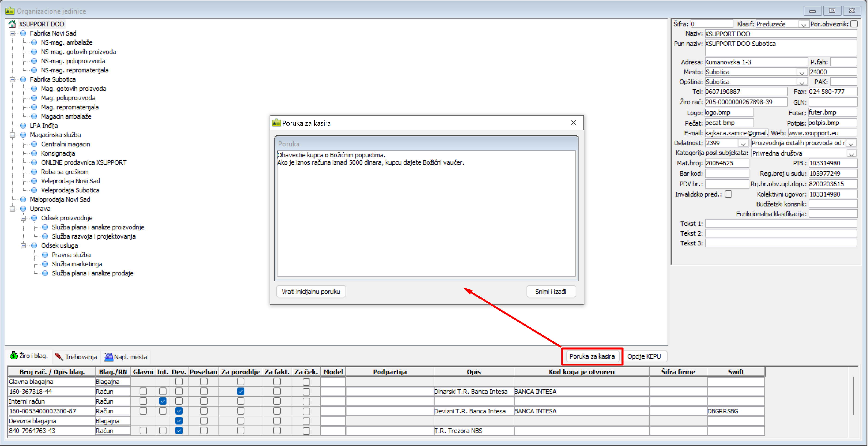Uncheck Int. checkbox for Interni račun row
868x446 pixels.
(x=163, y=401)
